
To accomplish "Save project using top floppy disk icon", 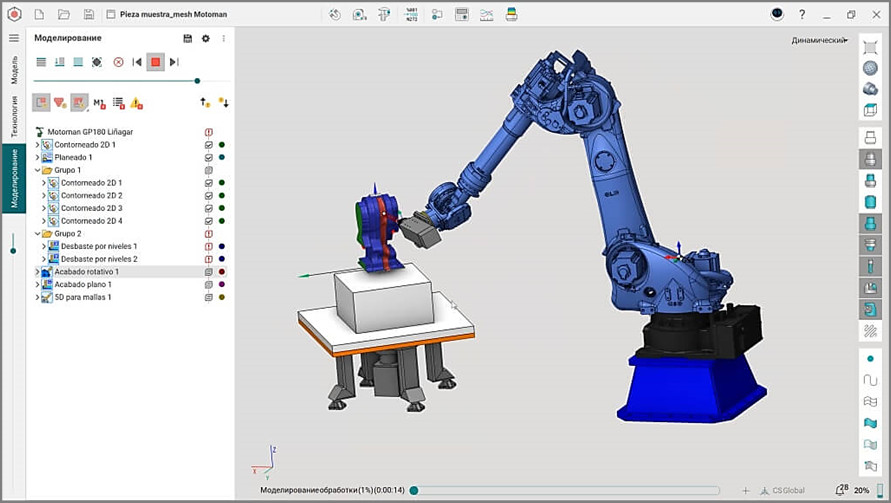I will (x=88, y=14).
